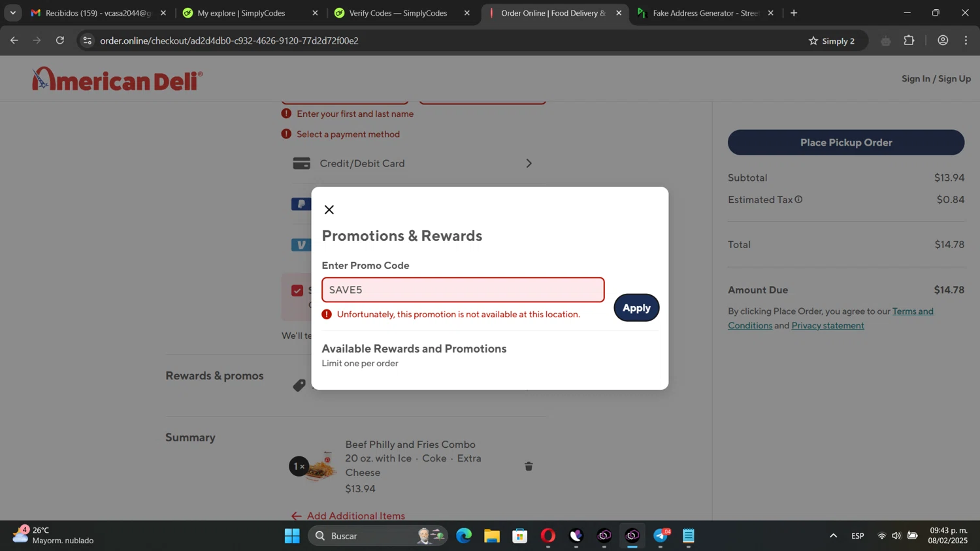Open the Chrome three-dot menu
Viewport: 980px width, 551px height.
coord(966,40)
